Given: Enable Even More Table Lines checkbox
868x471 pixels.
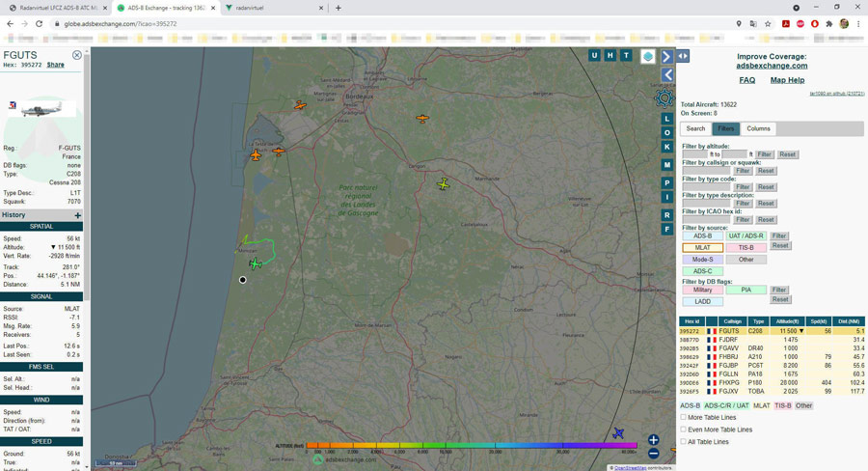Looking at the screenshot, I should tap(683, 429).
